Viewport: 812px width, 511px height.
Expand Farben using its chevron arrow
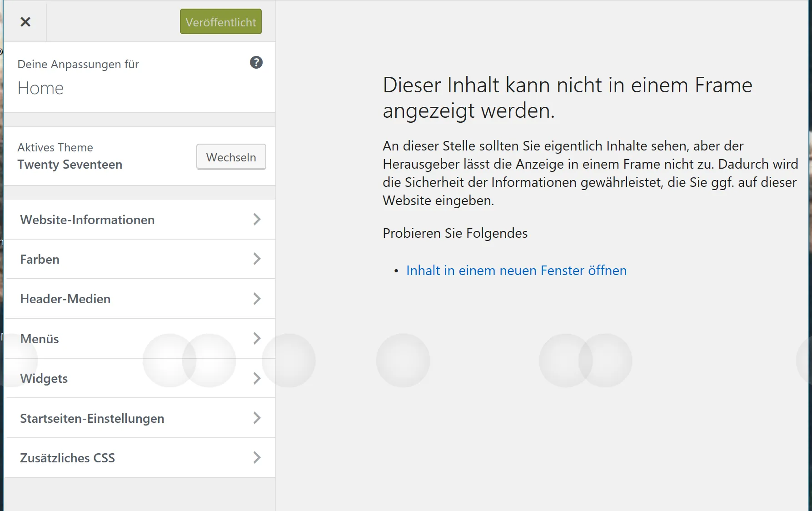click(257, 259)
